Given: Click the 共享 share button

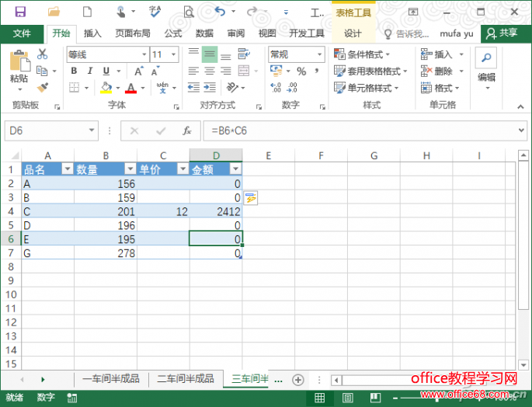Looking at the screenshot, I should pos(502,33).
